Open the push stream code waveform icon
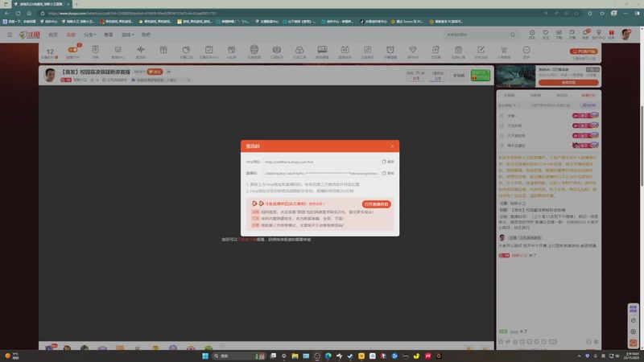 point(140,50)
